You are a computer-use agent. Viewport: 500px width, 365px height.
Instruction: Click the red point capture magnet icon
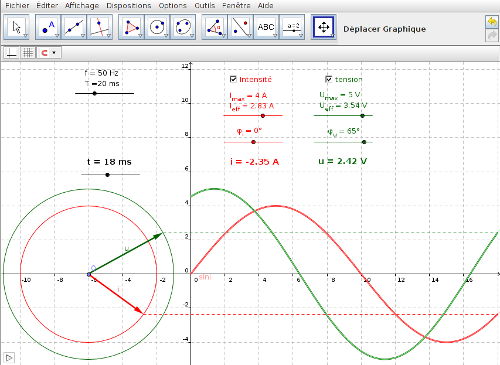(x=44, y=53)
